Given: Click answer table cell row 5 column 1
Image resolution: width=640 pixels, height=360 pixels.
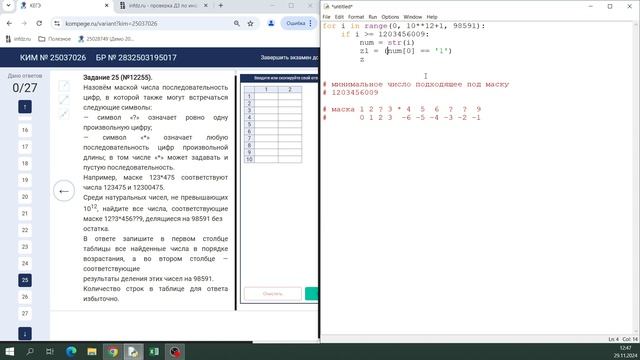Looking at the screenshot, I should [x=266, y=124].
